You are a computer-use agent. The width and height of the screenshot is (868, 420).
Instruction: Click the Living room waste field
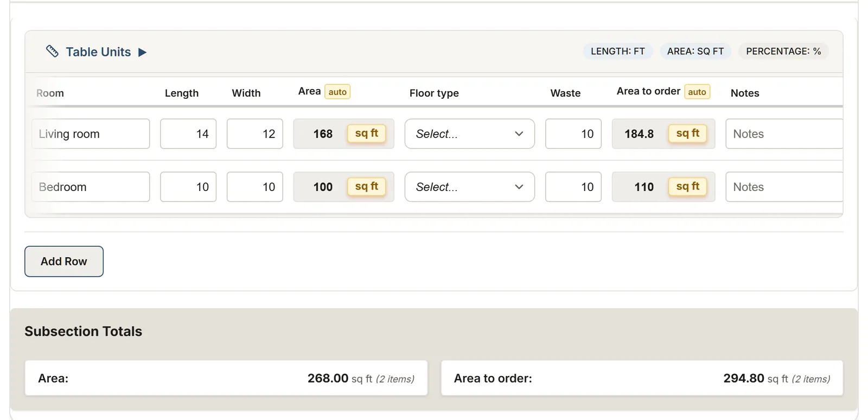[x=573, y=133]
